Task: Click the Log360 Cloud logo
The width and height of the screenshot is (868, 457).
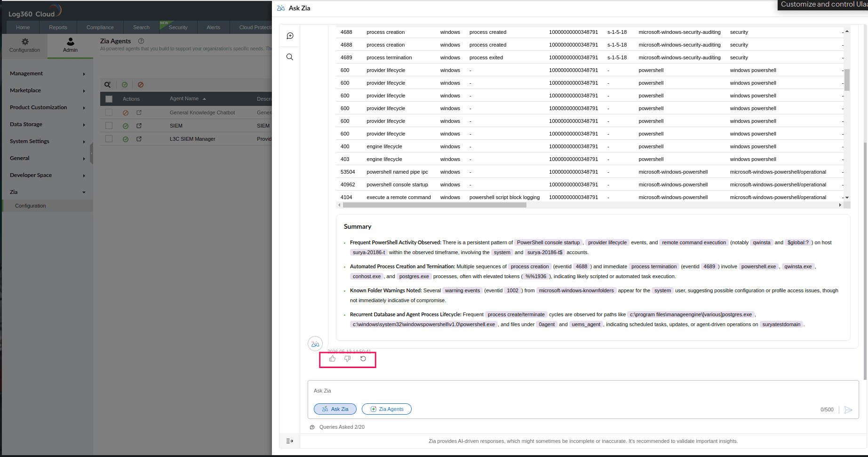Action: [35, 11]
